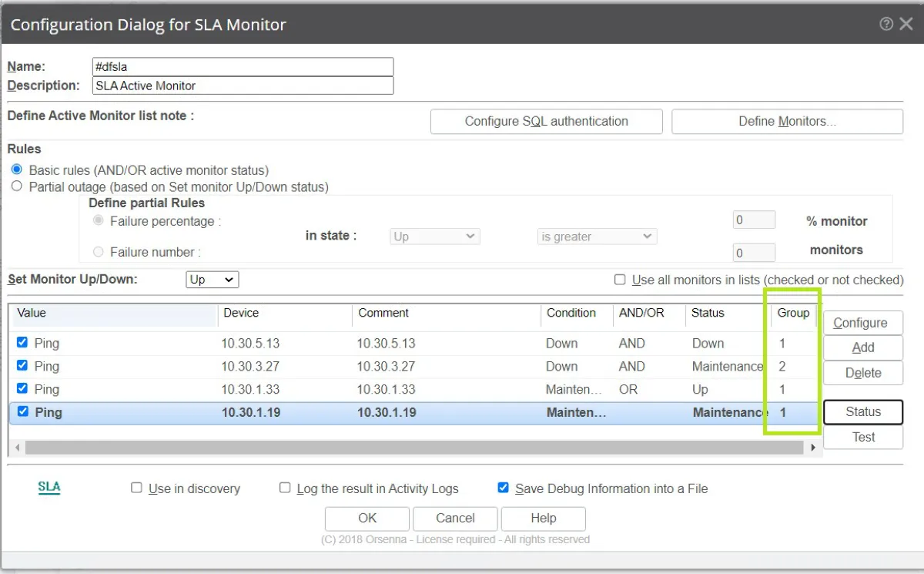Open the 'in state' Up dropdown

(435, 237)
